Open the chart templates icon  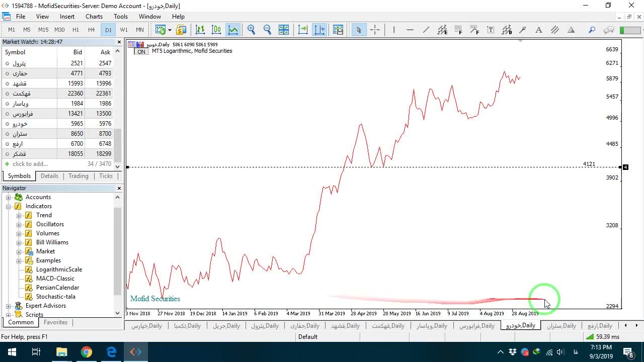338,30
